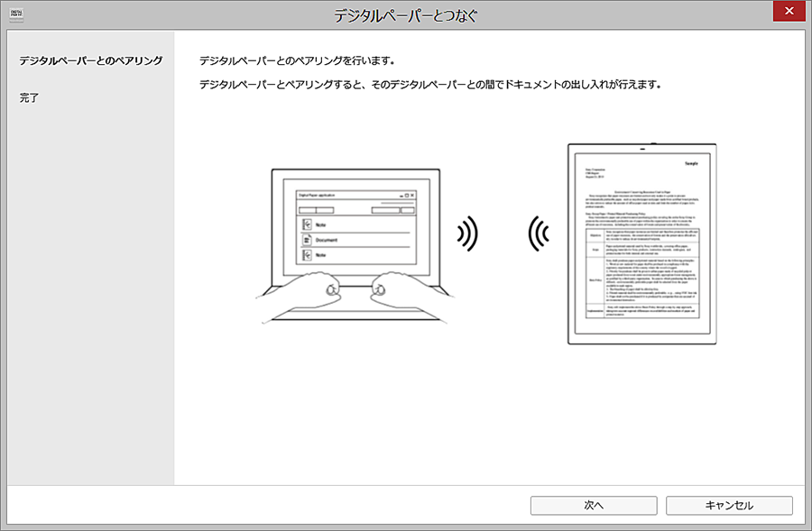Select the 完了 step in sidebar

click(30, 96)
